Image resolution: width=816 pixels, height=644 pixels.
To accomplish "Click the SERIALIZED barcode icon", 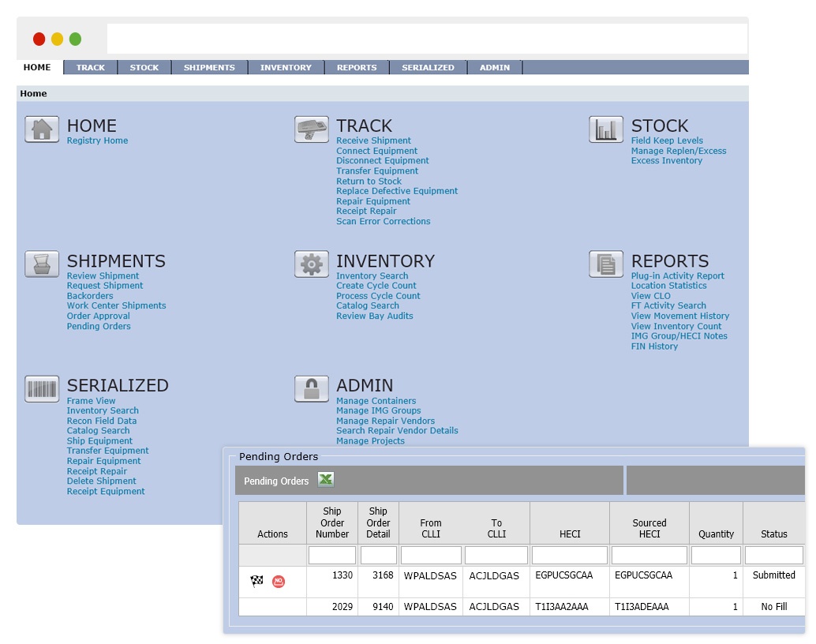I will [42, 389].
